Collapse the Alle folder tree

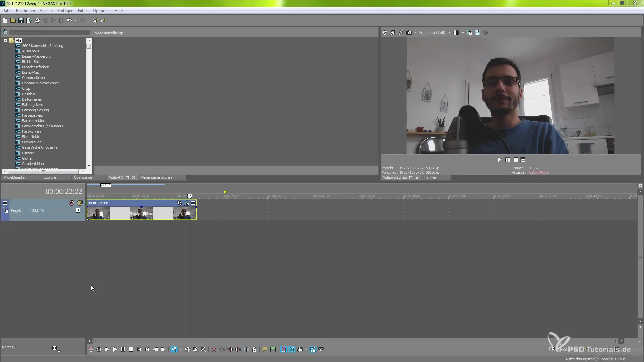point(6,40)
